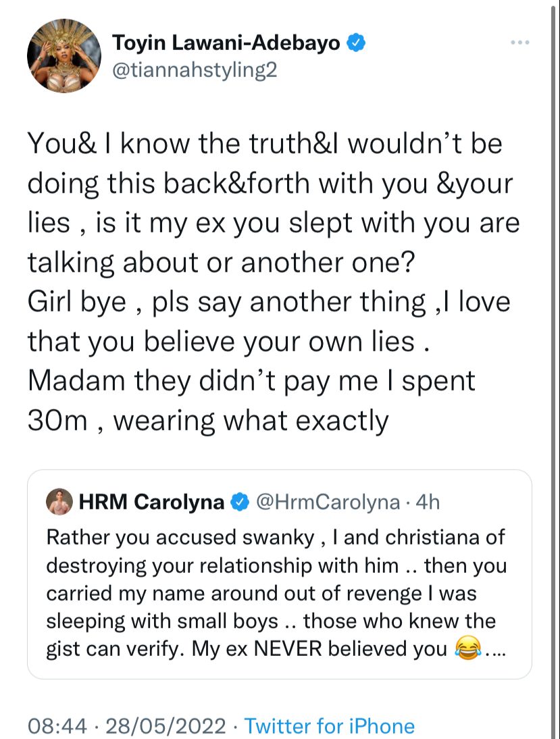Select the main tweet text starting 'You& I know'
560x739 pixels.
click(274, 282)
